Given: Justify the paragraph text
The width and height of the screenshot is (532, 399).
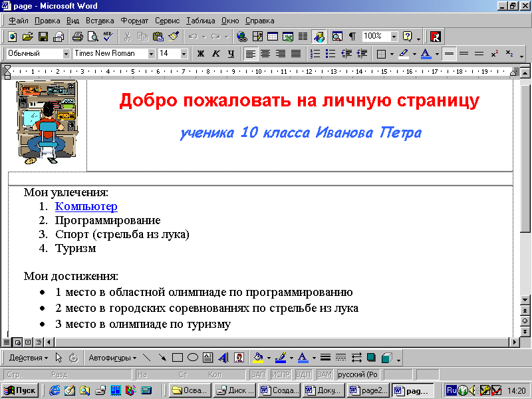Looking at the screenshot, I should click(x=296, y=54).
